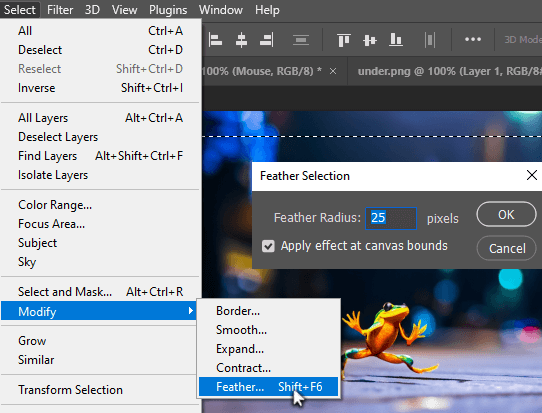Open the three-dots align options

coord(473,39)
